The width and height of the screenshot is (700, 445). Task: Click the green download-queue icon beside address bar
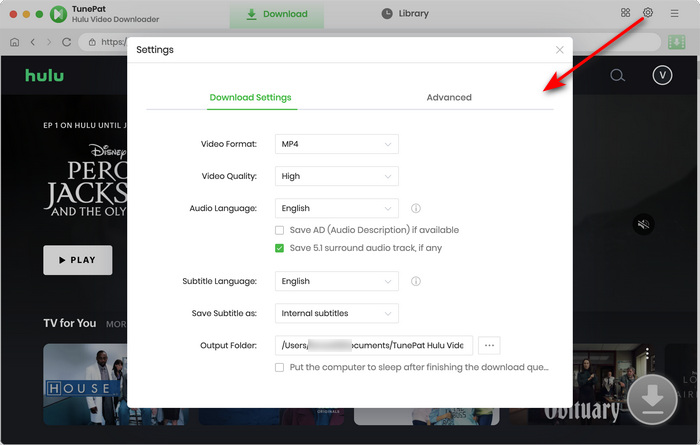click(676, 42)
